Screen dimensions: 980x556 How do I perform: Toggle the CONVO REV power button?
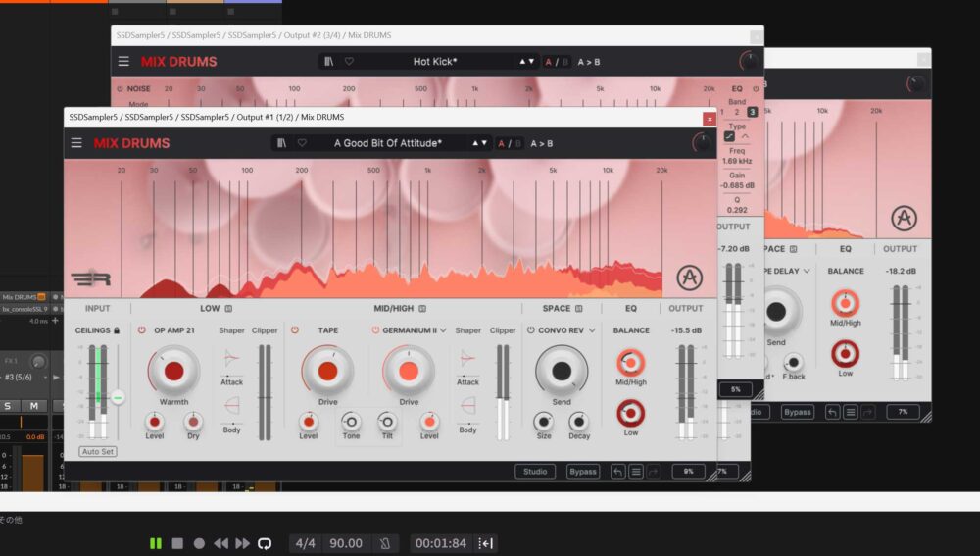point(531,330)
